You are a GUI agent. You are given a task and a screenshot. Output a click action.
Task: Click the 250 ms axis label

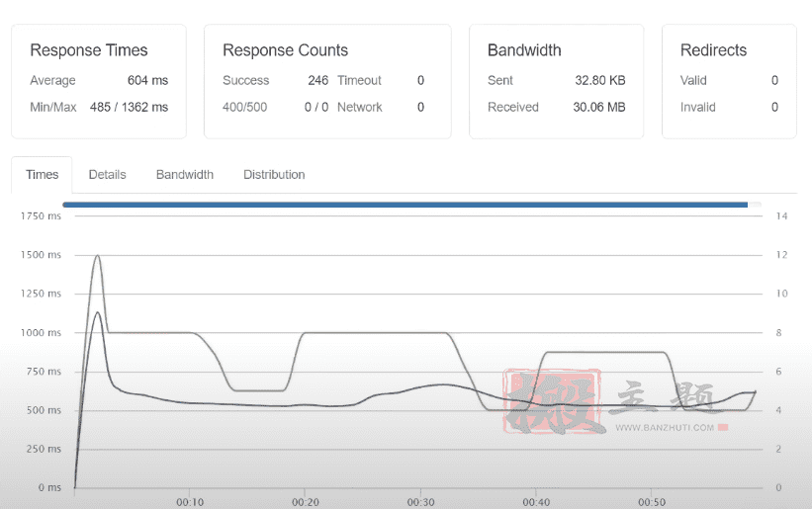44,449
